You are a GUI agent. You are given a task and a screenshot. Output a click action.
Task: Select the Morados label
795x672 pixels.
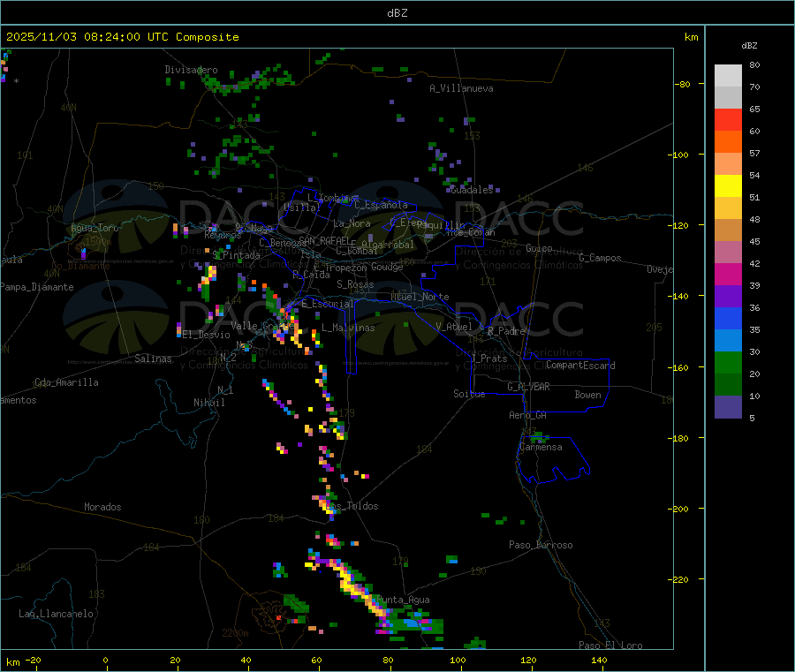tap(102, 507)
